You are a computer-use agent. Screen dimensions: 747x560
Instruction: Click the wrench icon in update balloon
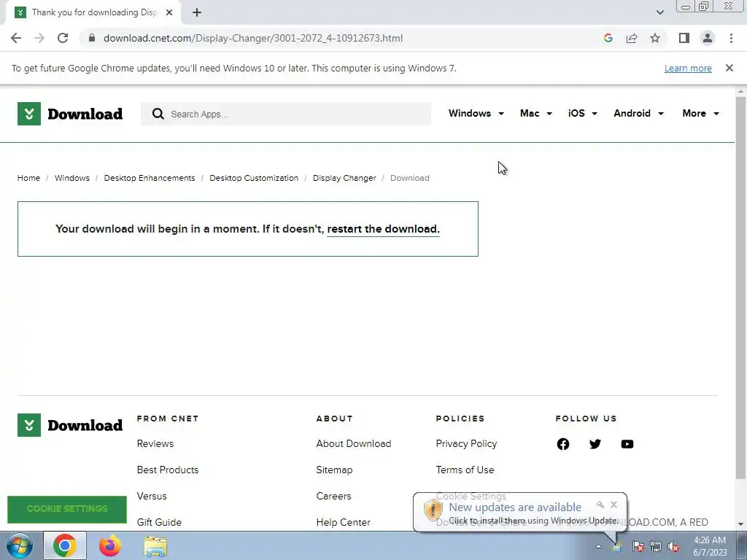pos(600,505)
